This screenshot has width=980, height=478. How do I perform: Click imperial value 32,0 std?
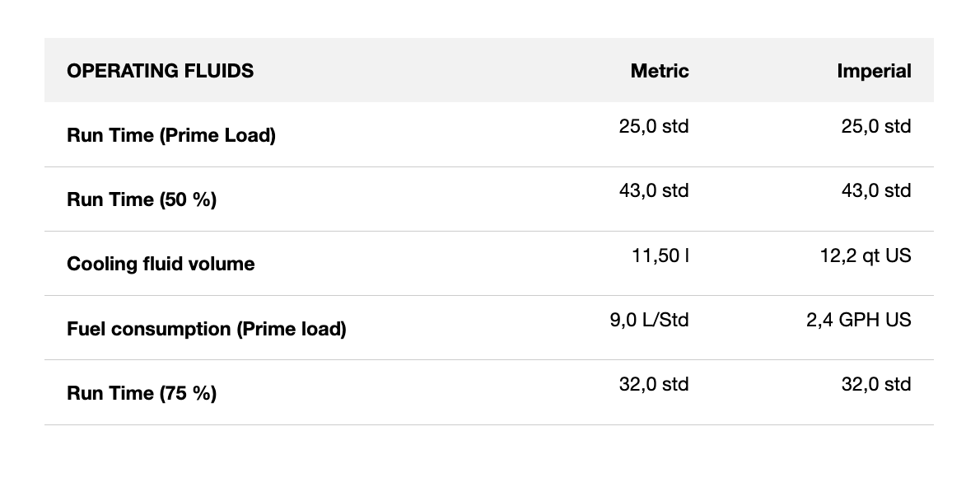coord(876,384)
